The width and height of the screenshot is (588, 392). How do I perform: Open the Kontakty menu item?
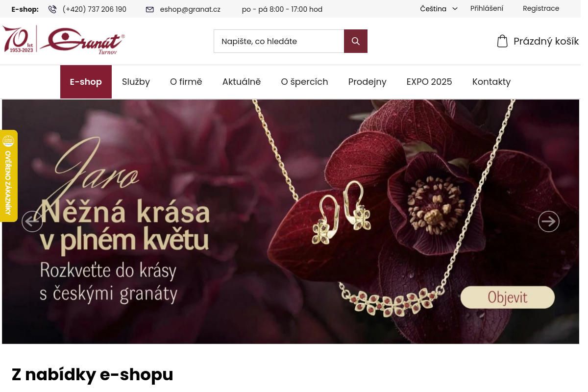[x=491, y=82]
